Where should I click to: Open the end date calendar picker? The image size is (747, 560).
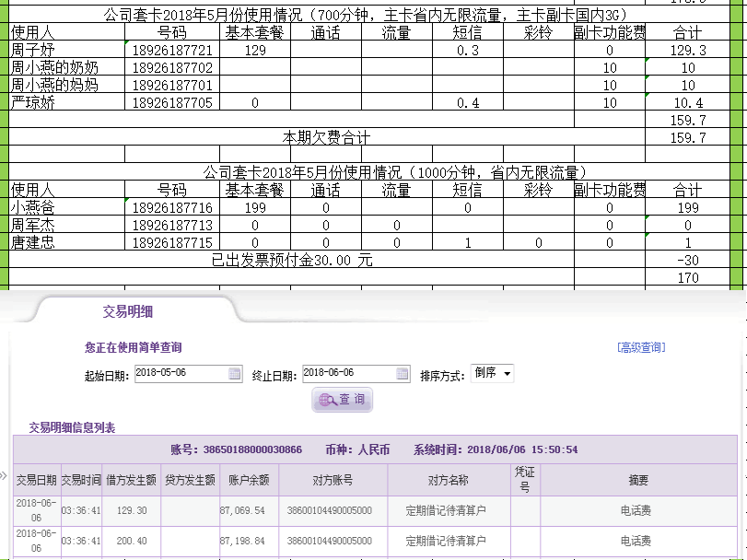(403, 373)
